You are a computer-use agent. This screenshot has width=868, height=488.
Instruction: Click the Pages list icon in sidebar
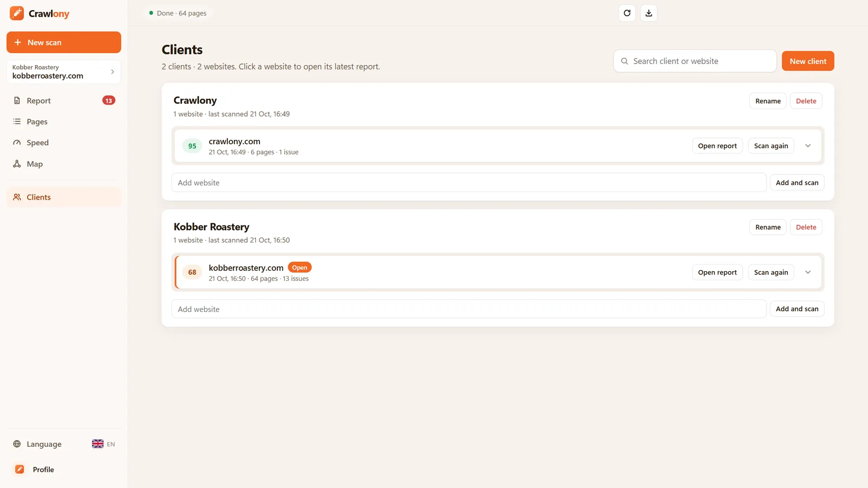click(17, 121)
